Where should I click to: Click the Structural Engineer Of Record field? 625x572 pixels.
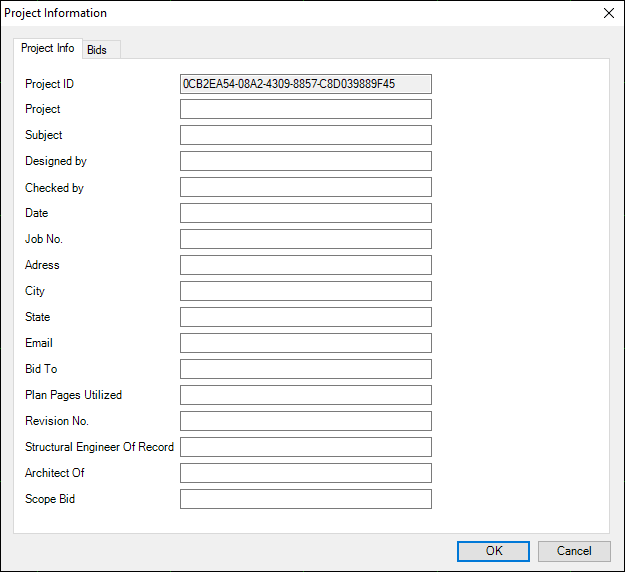coord(305,447)
